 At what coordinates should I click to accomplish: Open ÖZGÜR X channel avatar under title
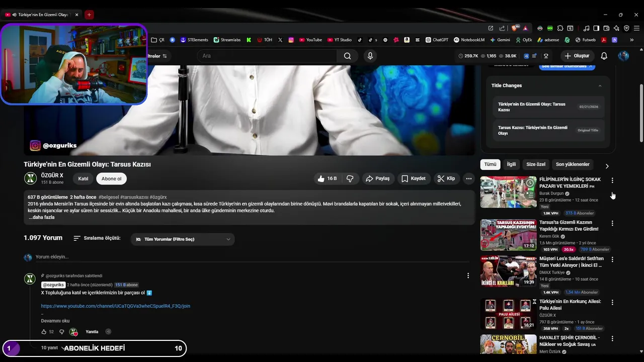click(x=31, y=178)
